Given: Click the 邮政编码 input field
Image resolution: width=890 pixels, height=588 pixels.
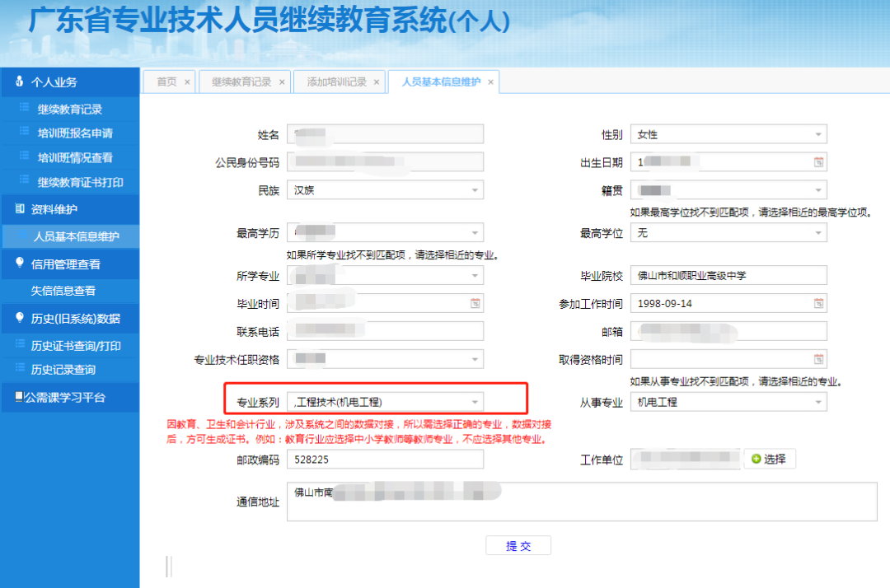Looking at the screenshot, I should tap(385, 460).
